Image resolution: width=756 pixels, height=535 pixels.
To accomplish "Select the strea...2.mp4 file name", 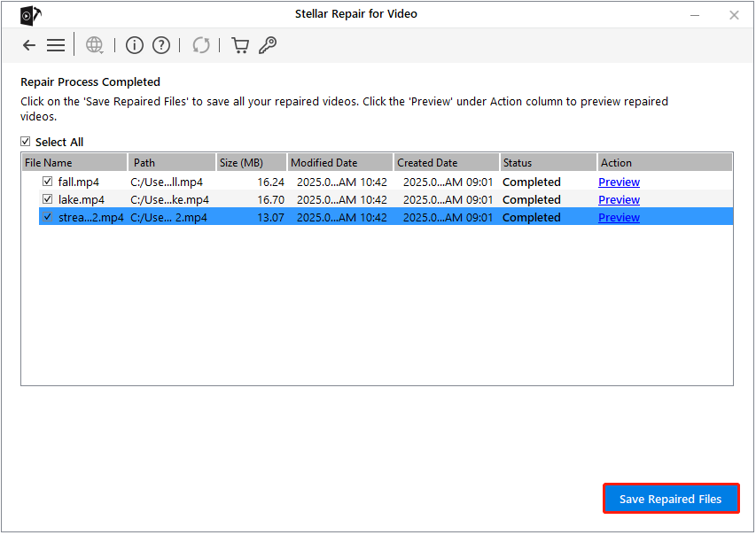I will (91, 217).
